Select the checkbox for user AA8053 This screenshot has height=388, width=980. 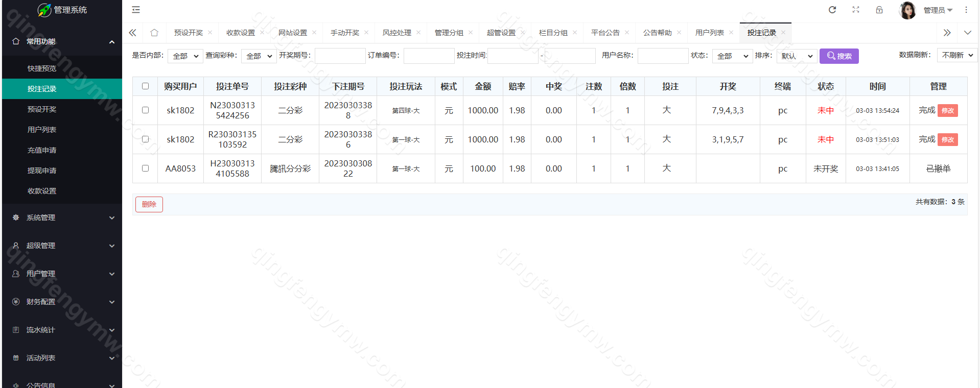coord(146,168)
